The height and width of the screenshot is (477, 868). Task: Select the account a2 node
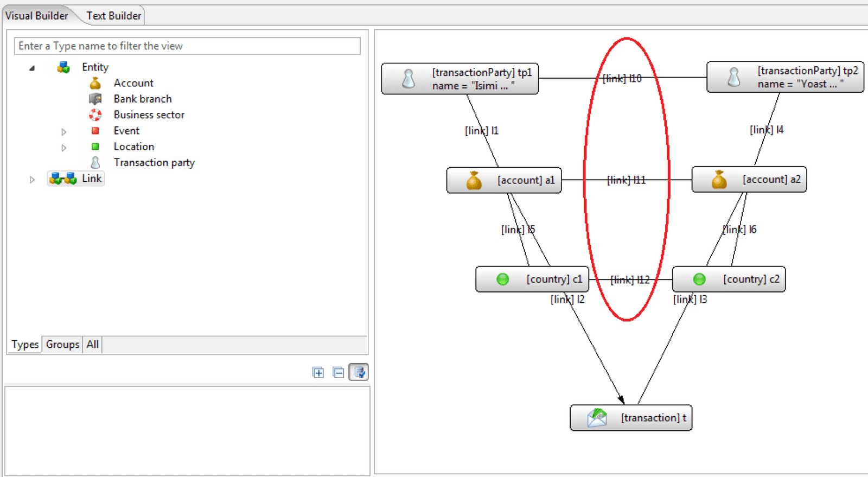coord(749,180)
